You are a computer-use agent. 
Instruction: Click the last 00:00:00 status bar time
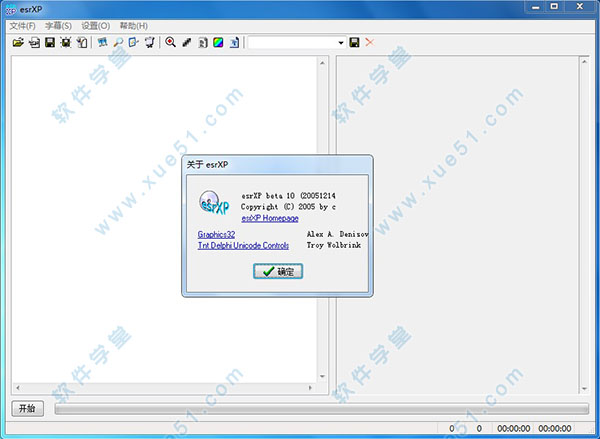pos(555,428)
